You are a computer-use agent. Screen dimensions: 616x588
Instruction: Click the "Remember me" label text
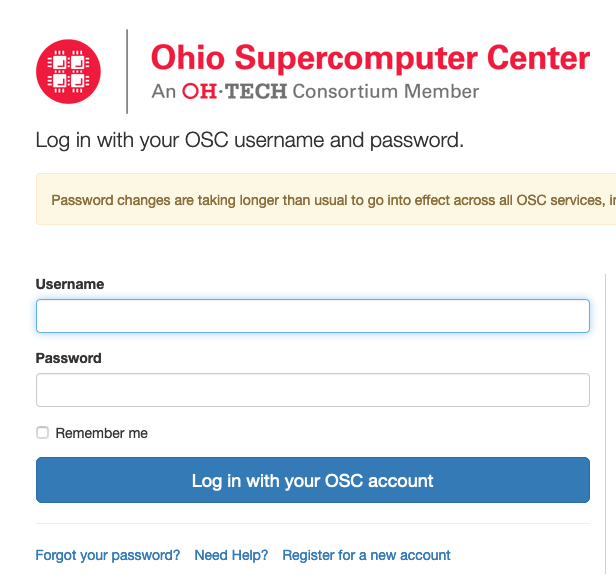102,433
